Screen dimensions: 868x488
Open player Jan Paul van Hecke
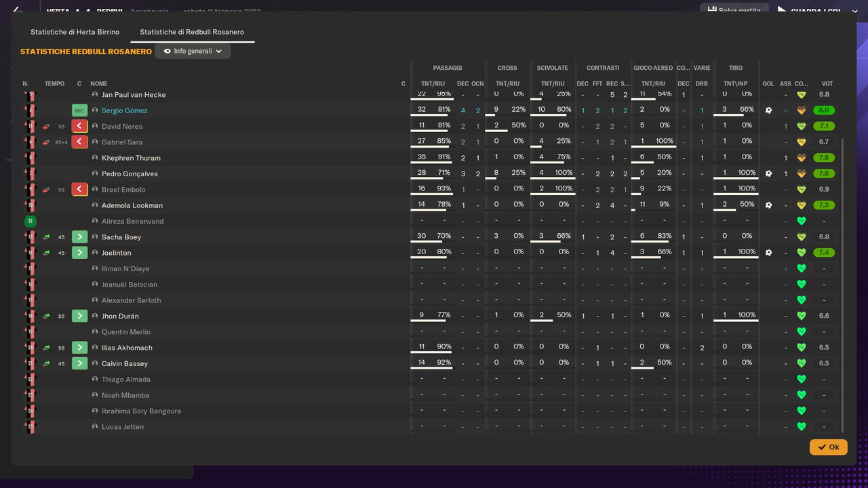(x=134, y=95)
